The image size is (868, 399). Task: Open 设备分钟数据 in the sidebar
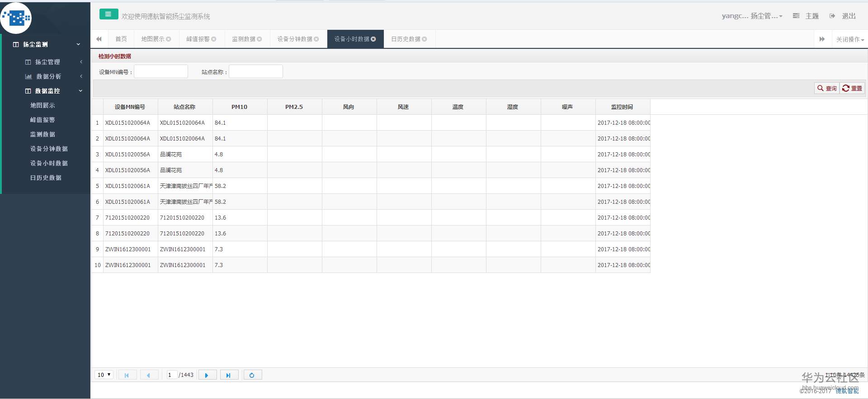pos(49,149)
